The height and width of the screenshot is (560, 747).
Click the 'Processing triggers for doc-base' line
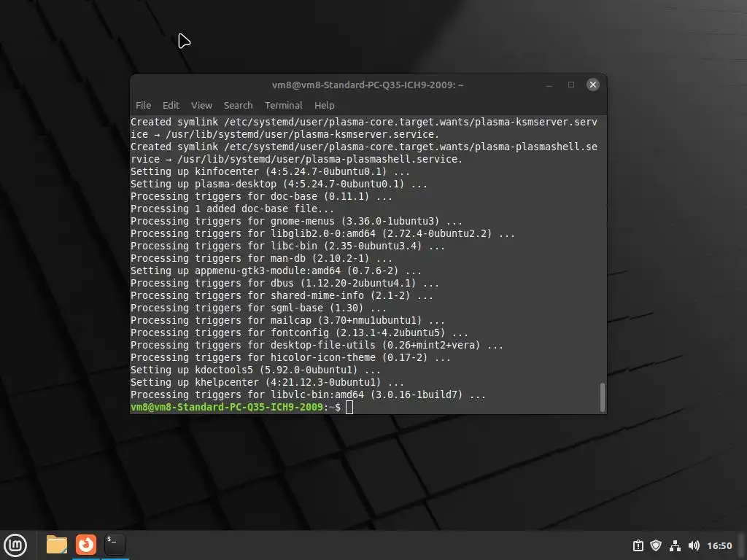pyautogui.click(x=262, y=196)
